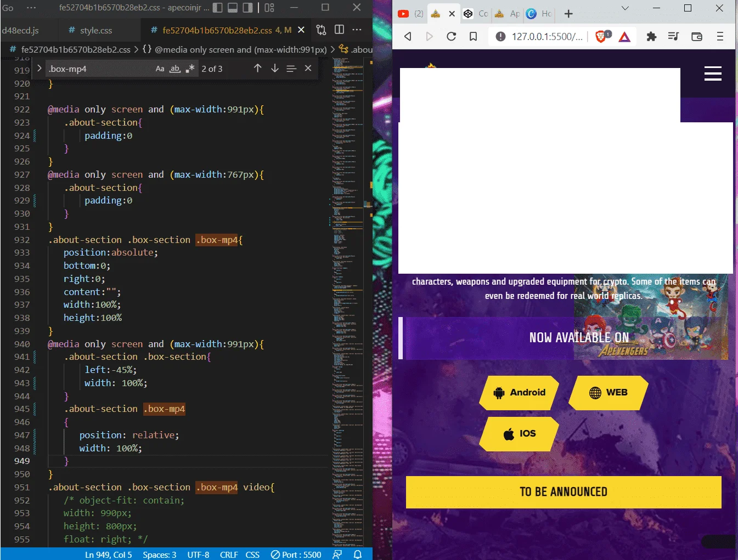Close the find widget
Screen dimensions: 738x560
[308, 68]
